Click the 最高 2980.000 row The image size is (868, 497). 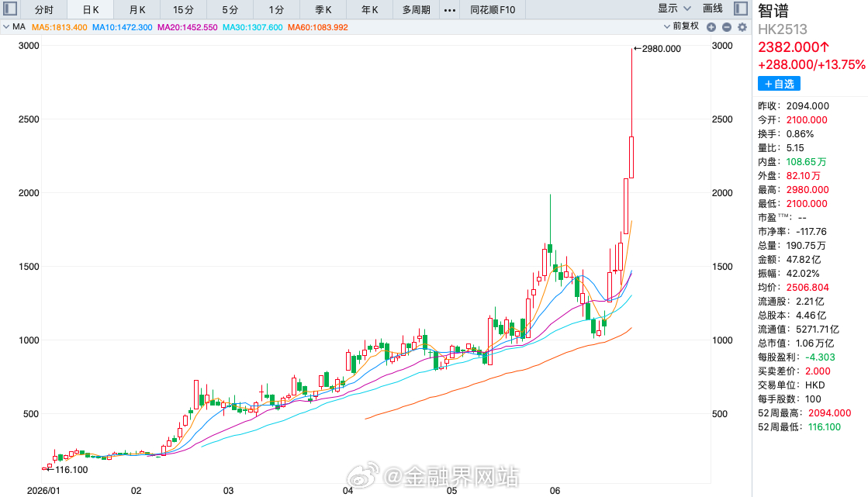coord(794,190)
